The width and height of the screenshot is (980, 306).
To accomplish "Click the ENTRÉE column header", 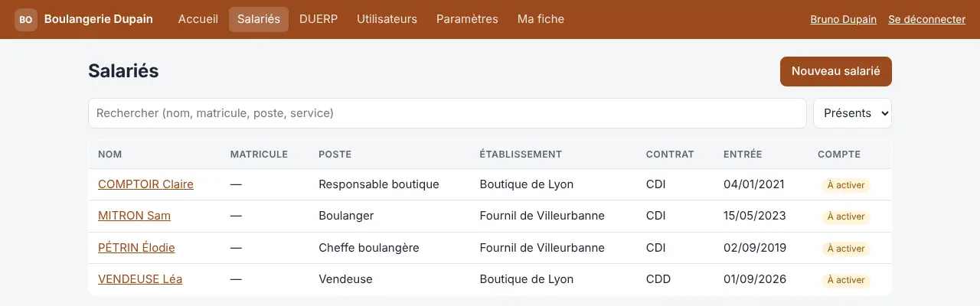I will coord(743,155).
